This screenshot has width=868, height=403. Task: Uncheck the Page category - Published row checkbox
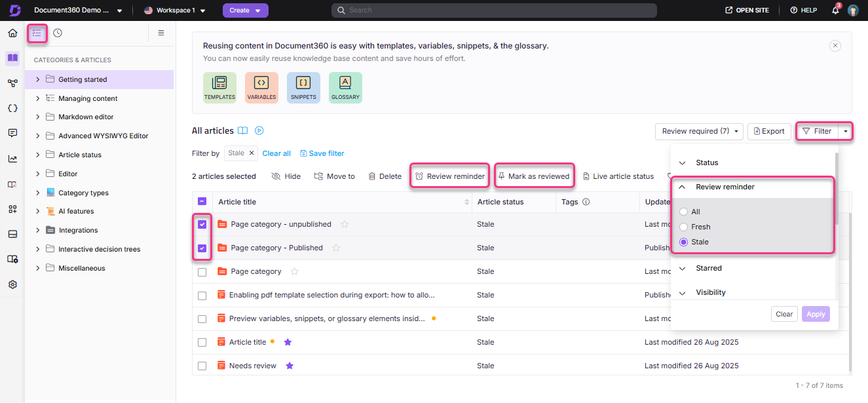[202, 248]
